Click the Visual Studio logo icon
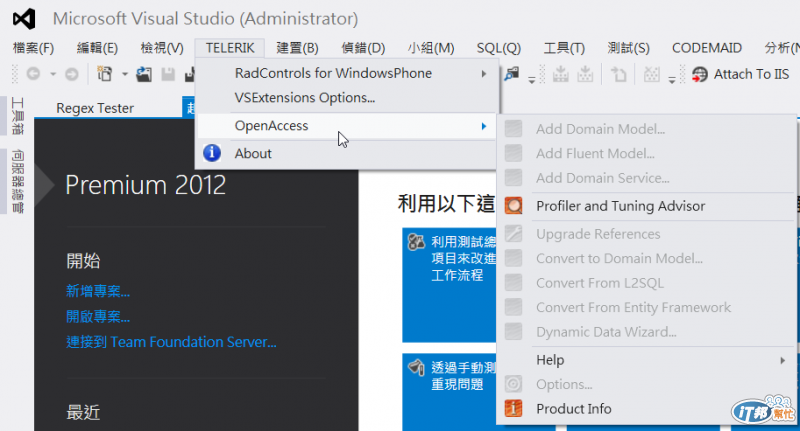The width and height of the screenshot is (800, 431). click(x=24, y=19)
